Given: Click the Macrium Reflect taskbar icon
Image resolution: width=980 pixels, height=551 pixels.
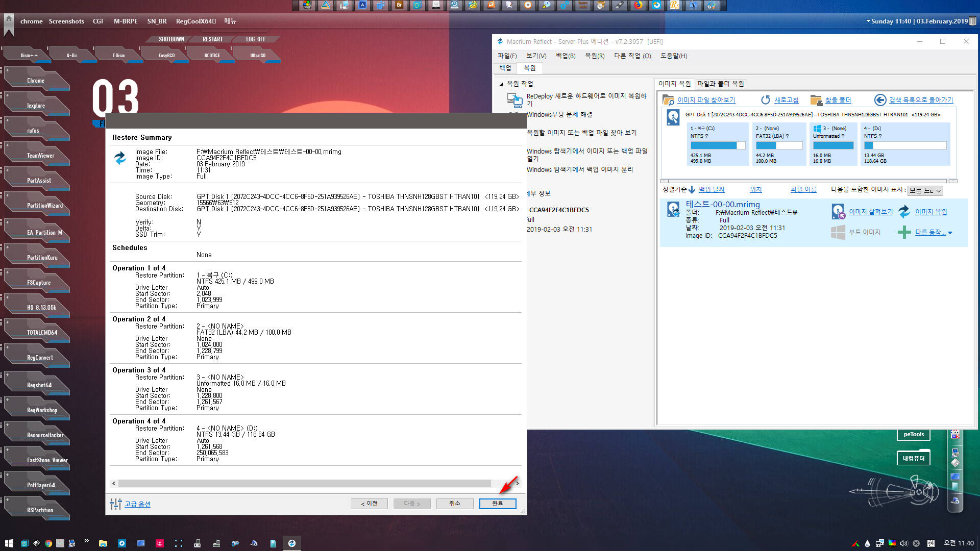Looking at the screenshot, I should point(292,543).
